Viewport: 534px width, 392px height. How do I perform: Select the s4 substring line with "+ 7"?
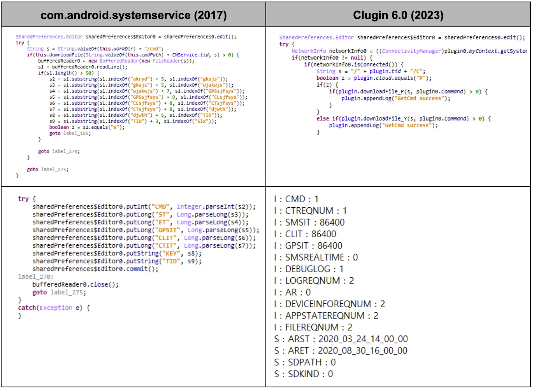pyautogui.click(x=148, y=91)
